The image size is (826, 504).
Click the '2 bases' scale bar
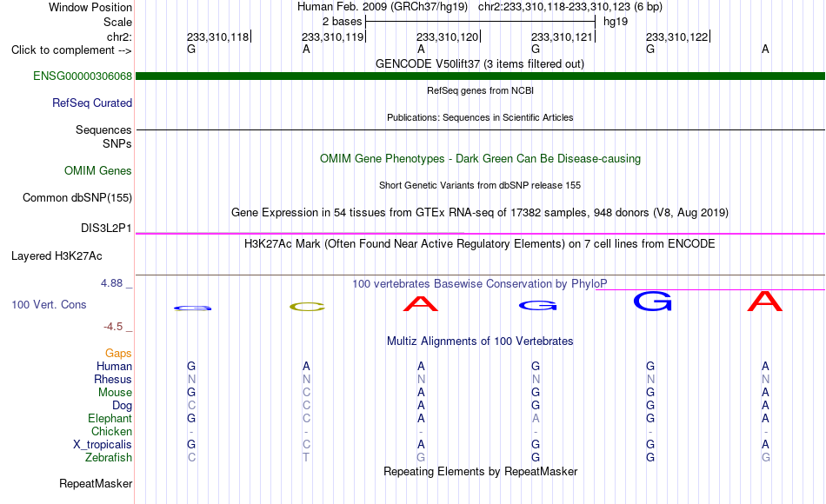point(480,22)
